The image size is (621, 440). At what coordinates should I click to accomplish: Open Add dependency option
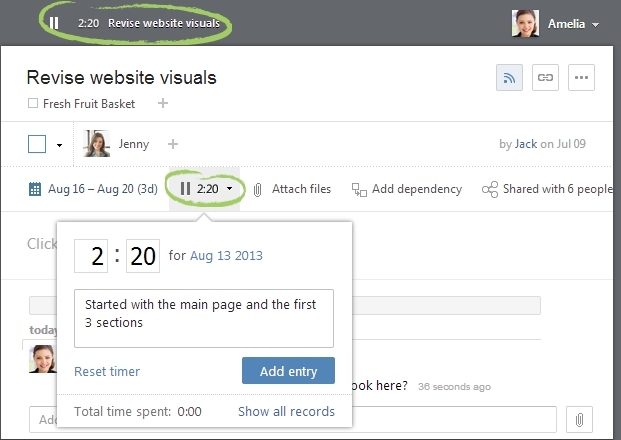click(406, 189)
